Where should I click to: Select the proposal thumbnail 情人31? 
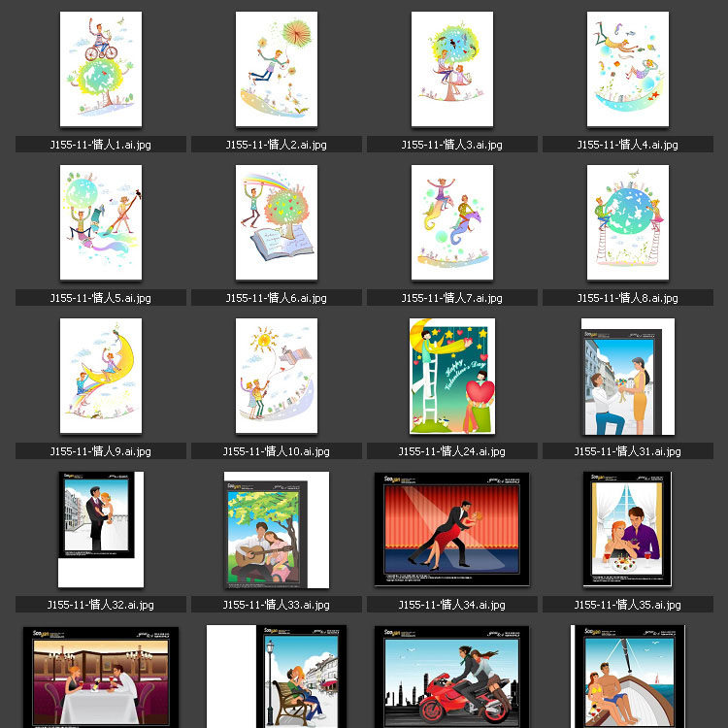(628, 377)
